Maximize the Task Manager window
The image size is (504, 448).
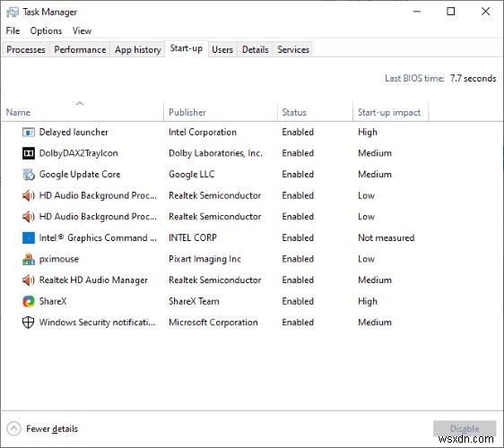coord(451,12)
